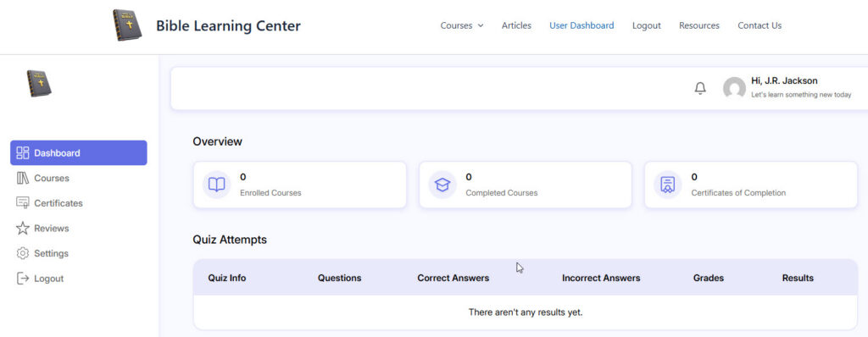Click the Quiz Attempts heading
Viewport: 868px width, 337px height.
click(230, 240)
